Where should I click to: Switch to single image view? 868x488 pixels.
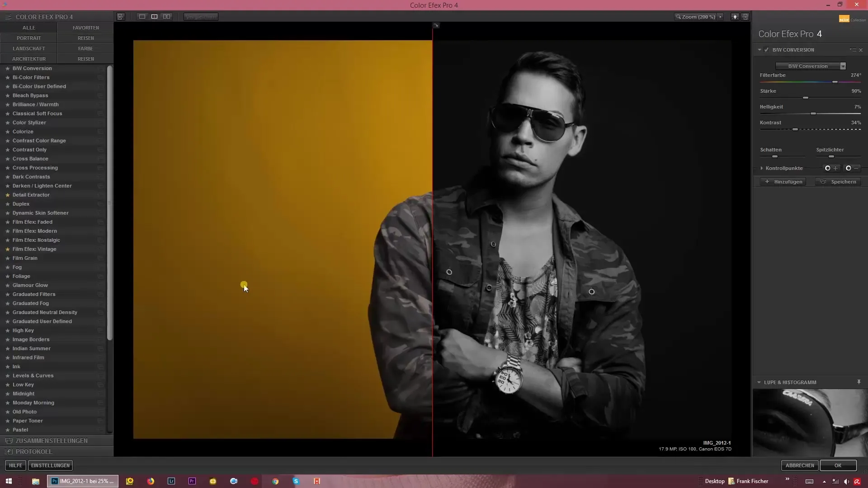point(142,17)
